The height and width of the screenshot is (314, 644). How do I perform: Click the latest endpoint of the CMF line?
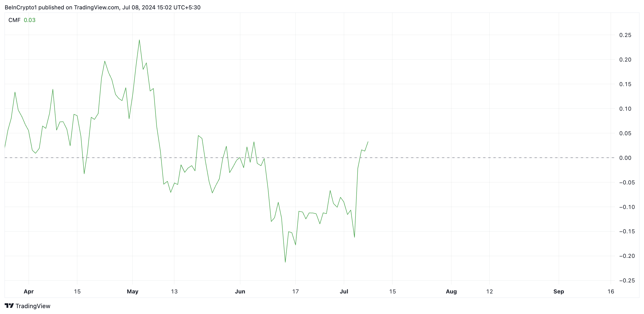pyautogui.click(x=368, y=142)
